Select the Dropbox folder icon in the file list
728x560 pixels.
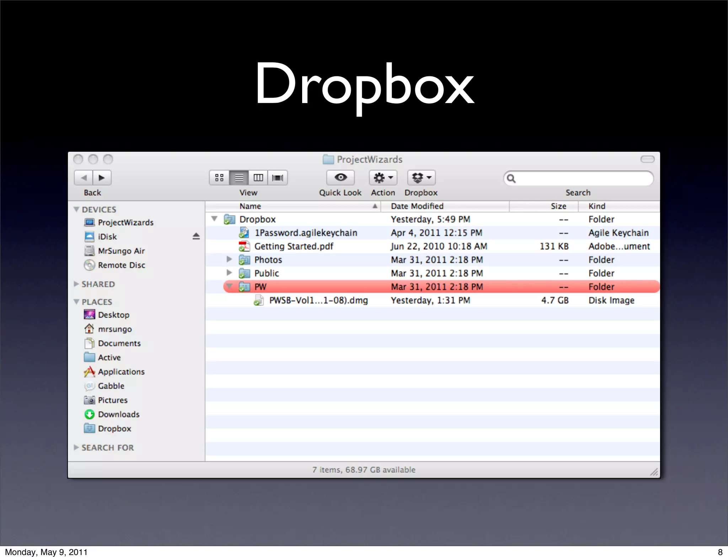click(x=229, y=219)
